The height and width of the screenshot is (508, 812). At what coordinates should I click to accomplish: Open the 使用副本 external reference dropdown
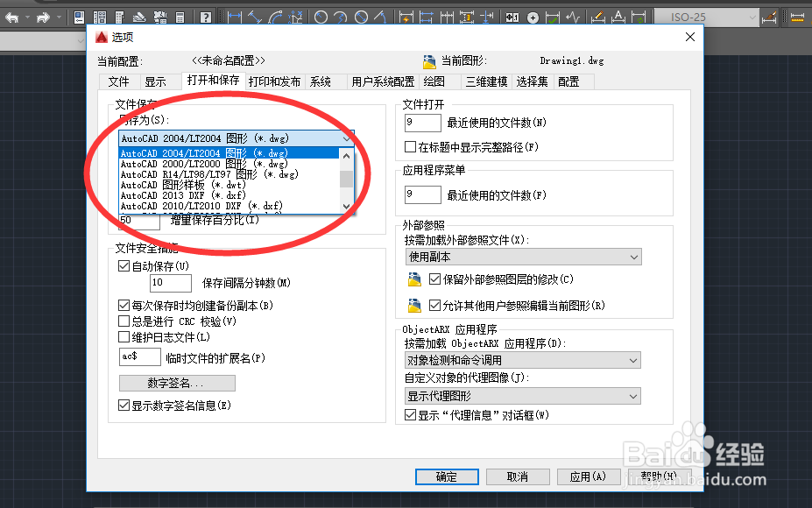pos(523,257)
